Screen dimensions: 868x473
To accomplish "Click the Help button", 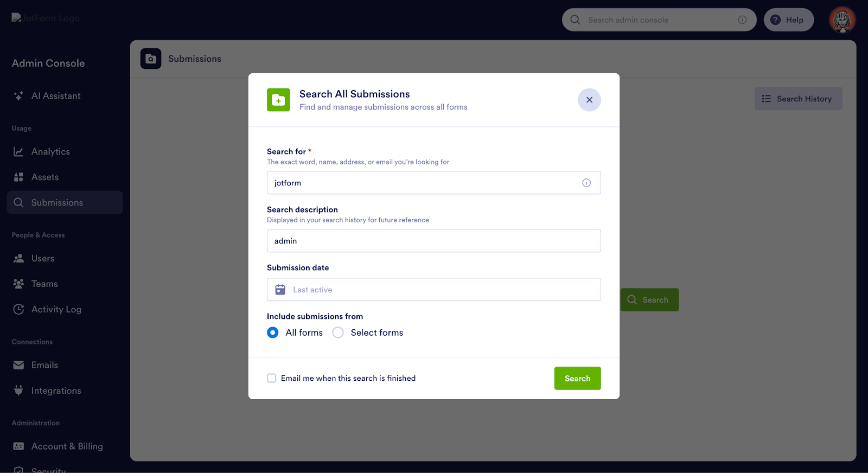I will click(x=788, y=20).
